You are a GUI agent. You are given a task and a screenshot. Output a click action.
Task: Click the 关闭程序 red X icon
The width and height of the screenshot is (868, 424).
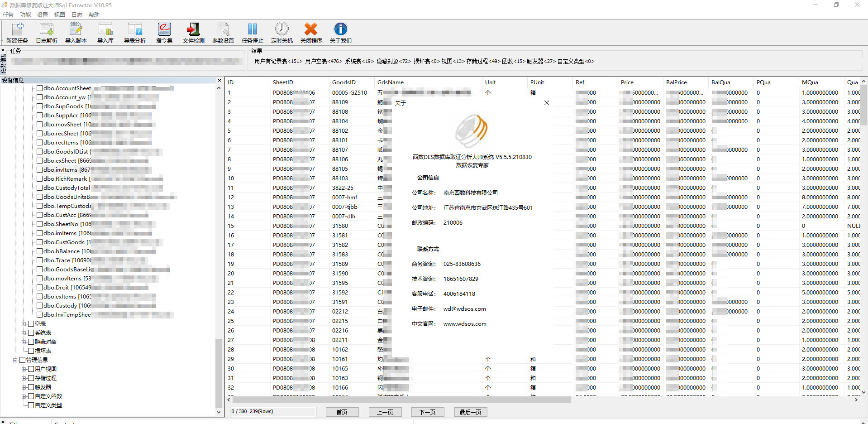point(311,33)
